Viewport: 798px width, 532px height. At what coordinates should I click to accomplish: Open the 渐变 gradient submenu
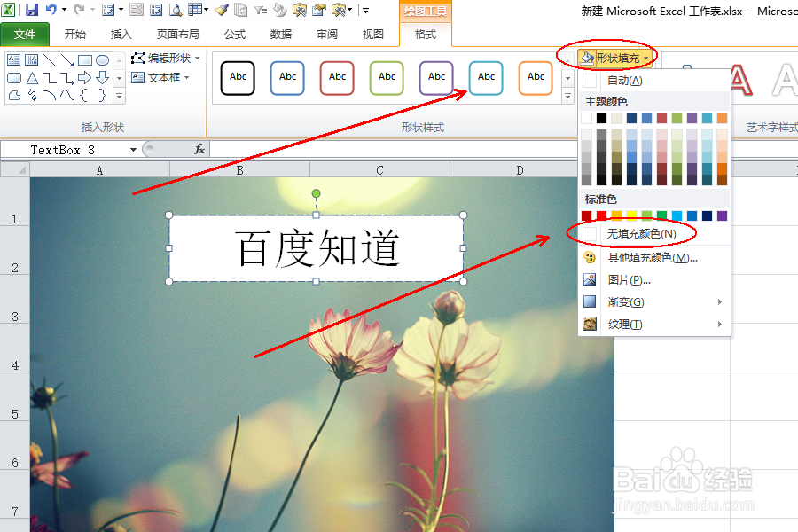click(x=654, y=302)
